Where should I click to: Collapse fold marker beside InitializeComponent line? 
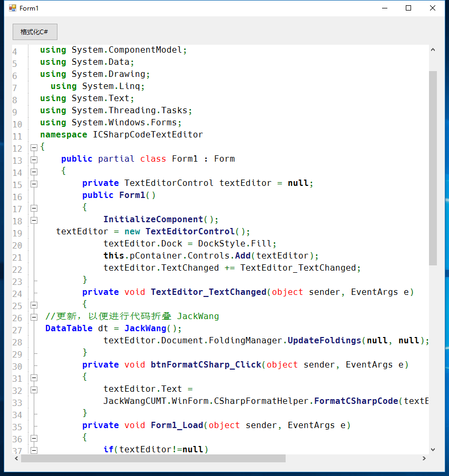click(x=33, y=220)
